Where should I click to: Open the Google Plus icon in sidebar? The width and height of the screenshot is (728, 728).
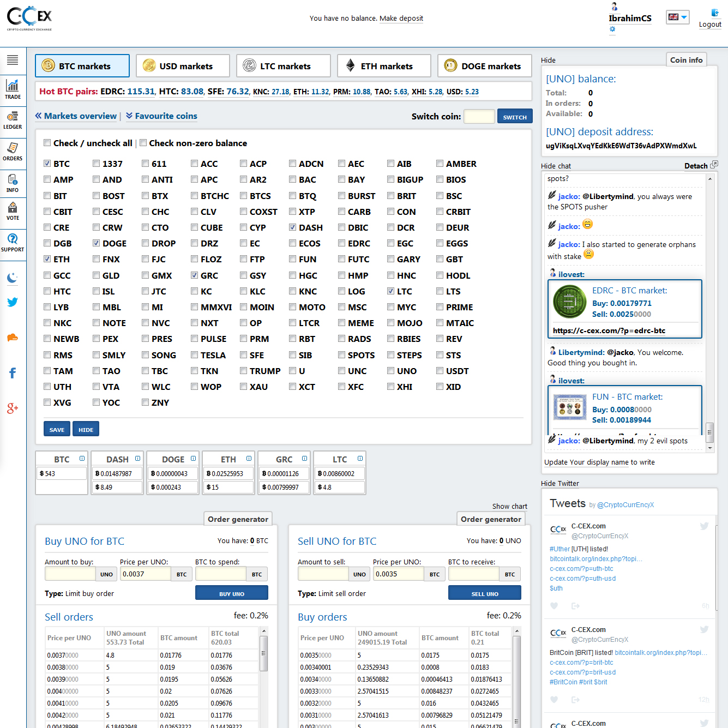click(13, 408)
